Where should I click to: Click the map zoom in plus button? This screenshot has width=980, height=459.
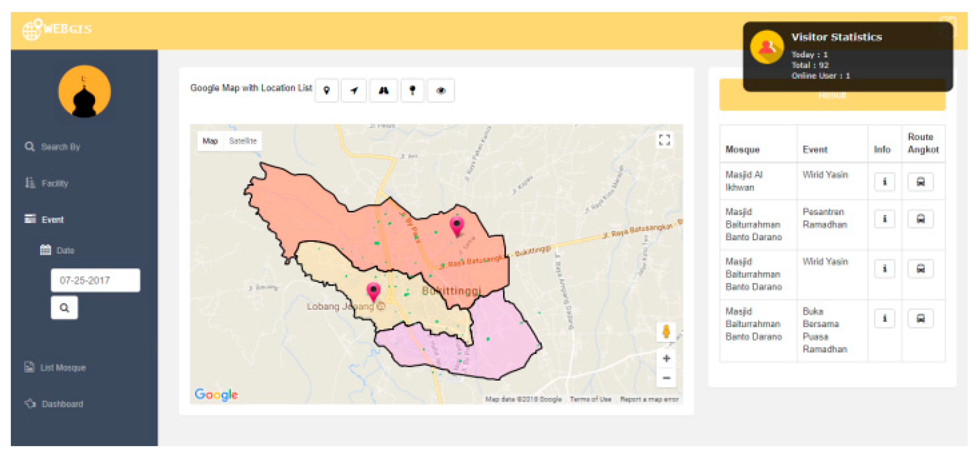point(666,359)
